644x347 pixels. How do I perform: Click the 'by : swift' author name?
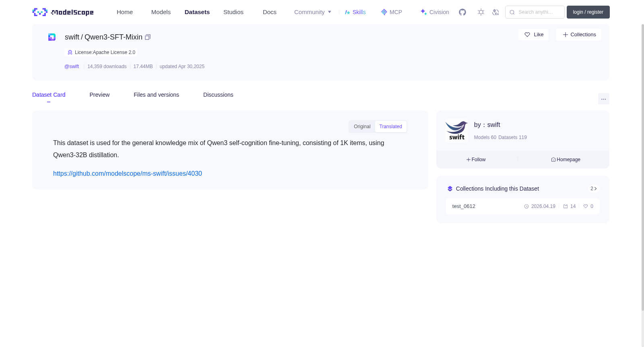tap(487, 125)
